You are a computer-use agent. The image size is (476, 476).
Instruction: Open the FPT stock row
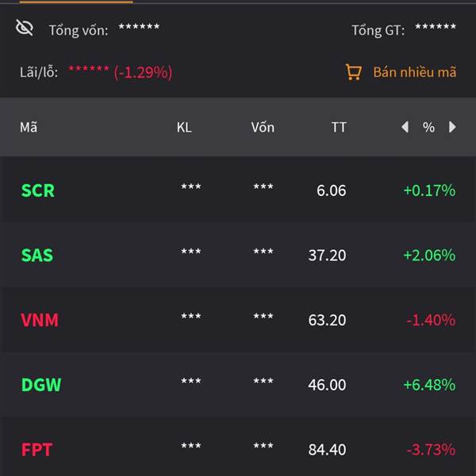(x=36, y=450)
